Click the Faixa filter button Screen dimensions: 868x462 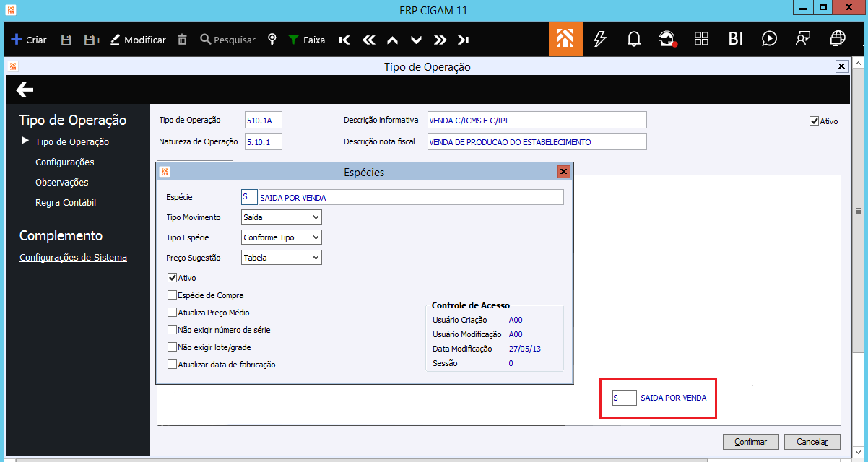pyautogui.click(x=306, y=40)
